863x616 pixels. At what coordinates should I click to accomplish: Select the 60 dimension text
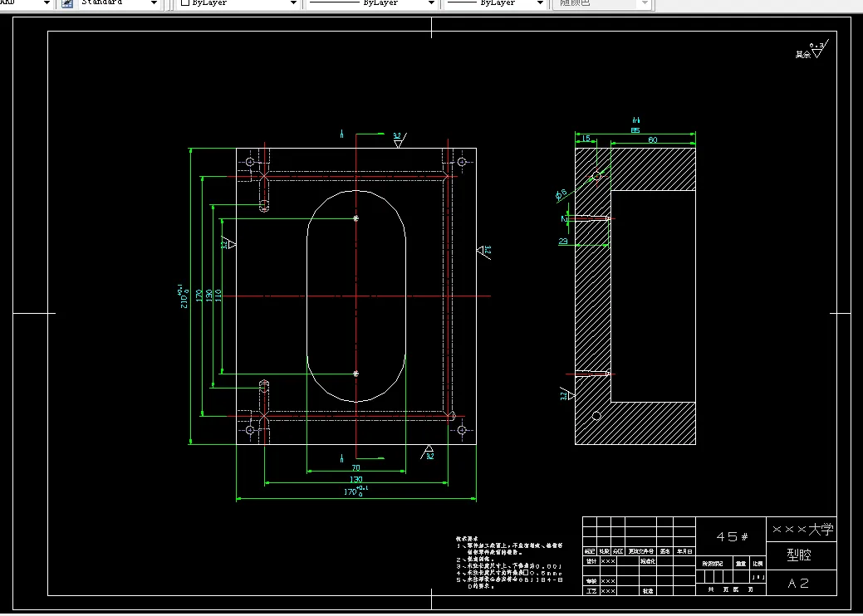click(652, 139)
